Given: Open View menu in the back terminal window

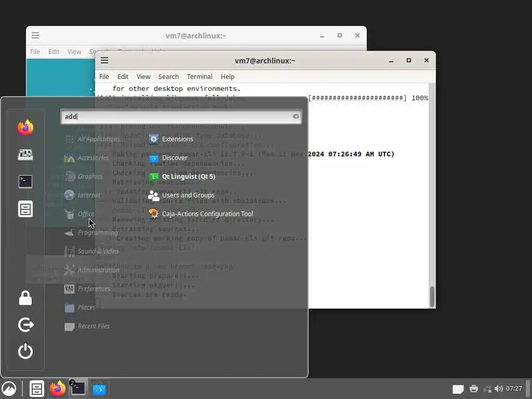Looking at the screenshot, I should click(x=74, y=51).
